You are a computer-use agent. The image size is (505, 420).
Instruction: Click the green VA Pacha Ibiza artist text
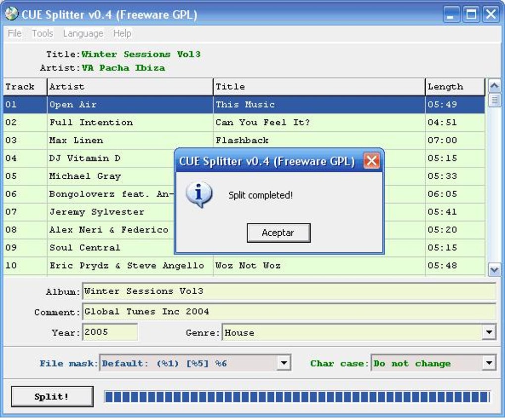[123, 68]
